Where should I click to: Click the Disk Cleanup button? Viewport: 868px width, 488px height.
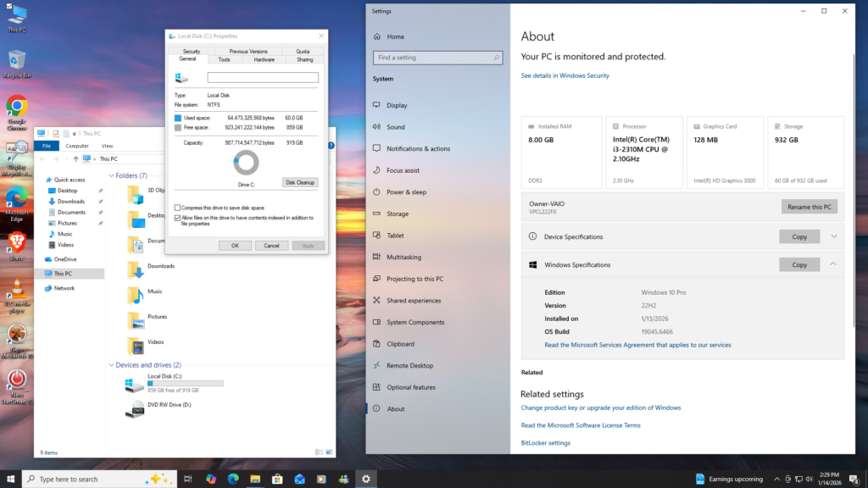(299, 181)
